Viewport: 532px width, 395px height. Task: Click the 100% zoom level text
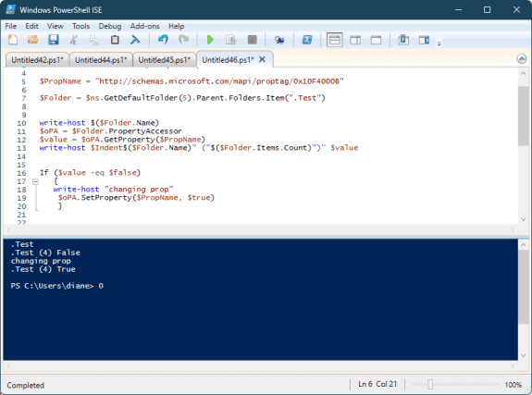click(513, 385)
